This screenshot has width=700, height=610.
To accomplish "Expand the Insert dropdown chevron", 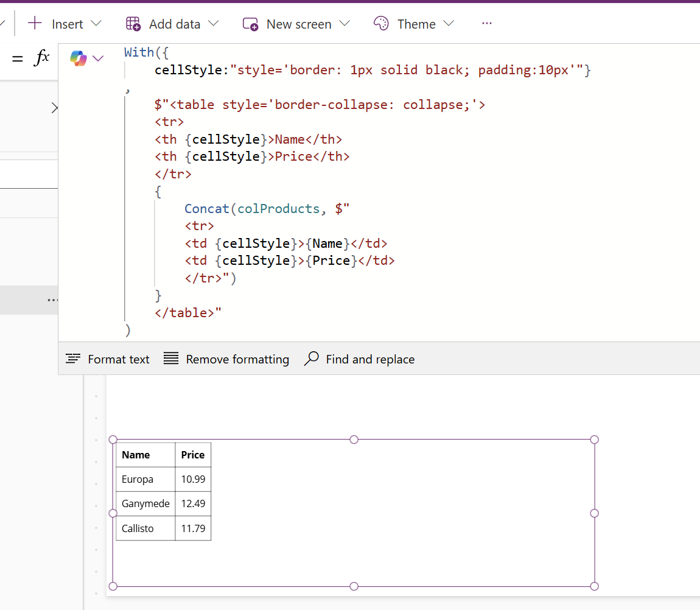I will (x=96, y=23).
